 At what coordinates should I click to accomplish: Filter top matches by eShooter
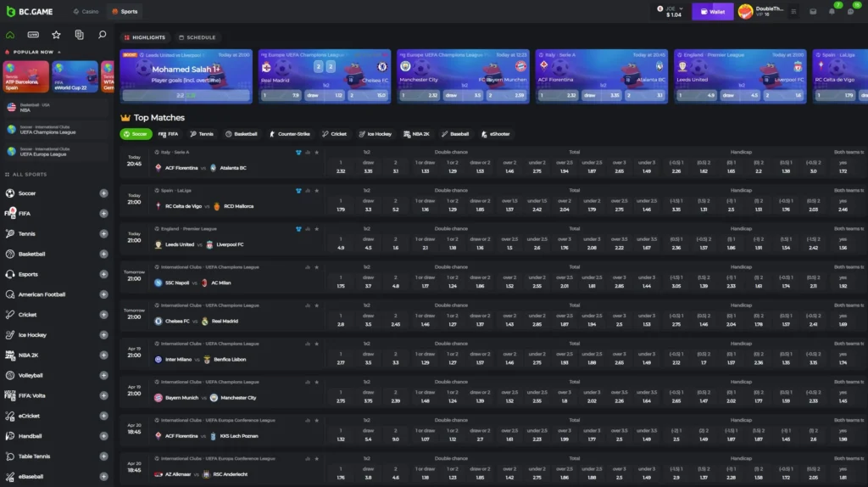[x=495, y=134]
